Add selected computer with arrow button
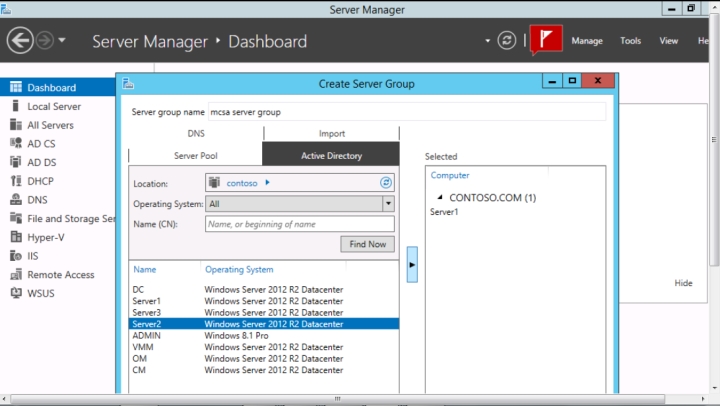Viewport: 720px width, 406px height. tap(412, 265)
